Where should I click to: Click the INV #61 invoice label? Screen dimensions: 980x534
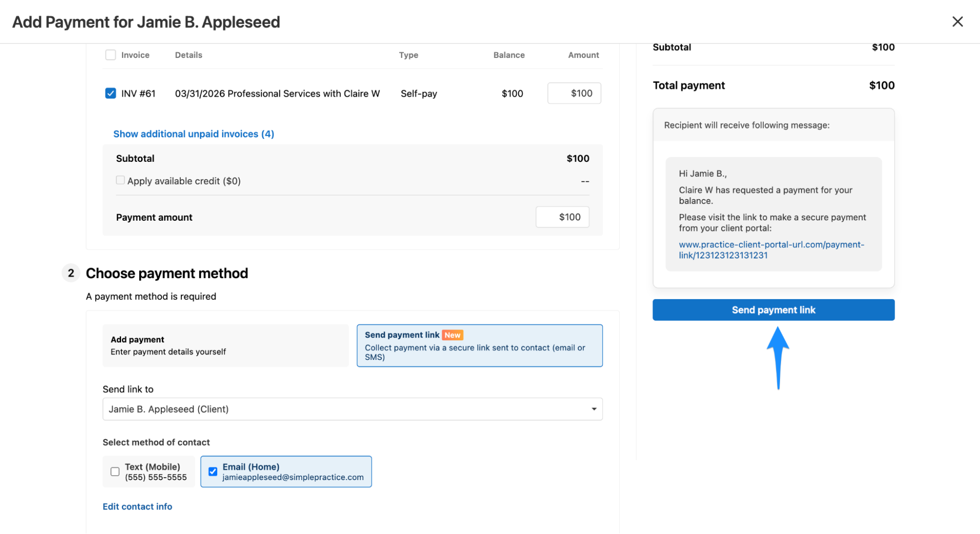pos(138,93)
